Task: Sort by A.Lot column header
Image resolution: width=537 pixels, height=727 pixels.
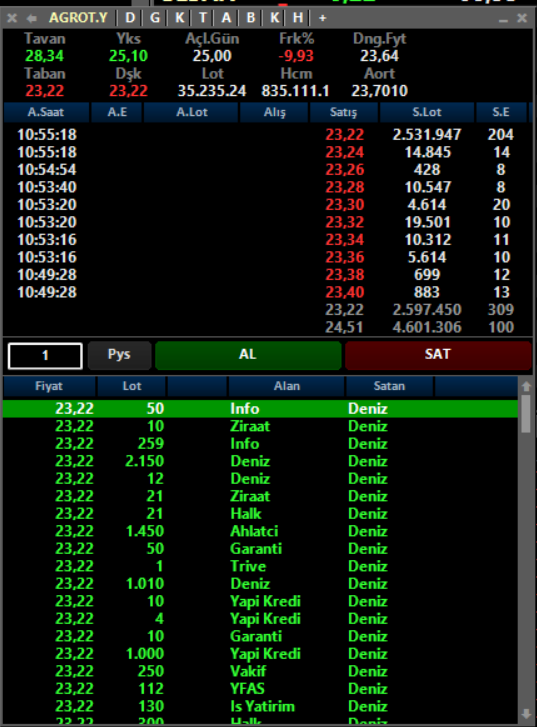Action: tap(192, 112)
